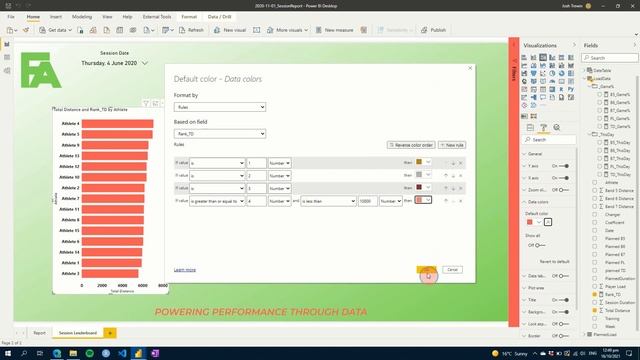Uncheck the Total Distance field
The width and height of the screenshot is (640, 360).
594,311
